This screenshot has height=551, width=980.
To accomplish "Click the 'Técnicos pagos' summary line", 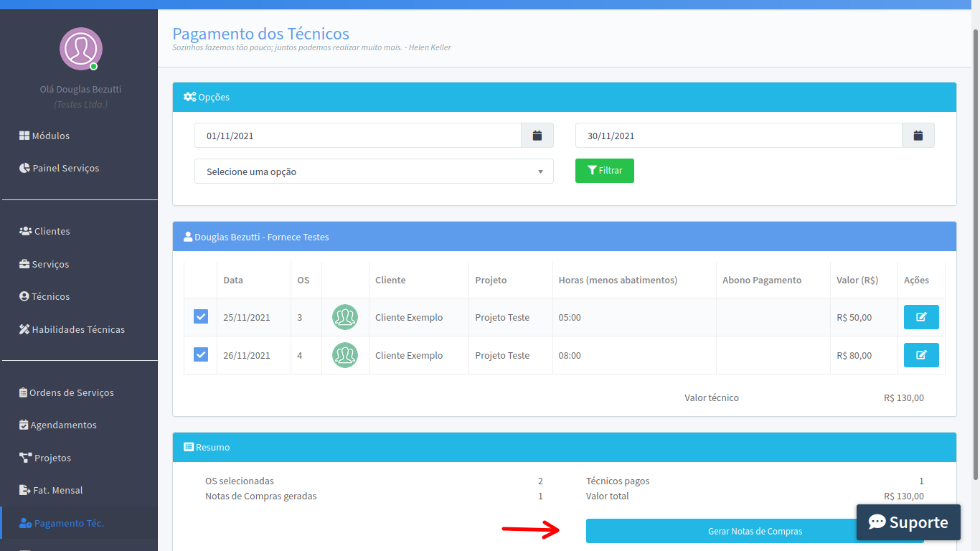I will click(x=755, y=481).
